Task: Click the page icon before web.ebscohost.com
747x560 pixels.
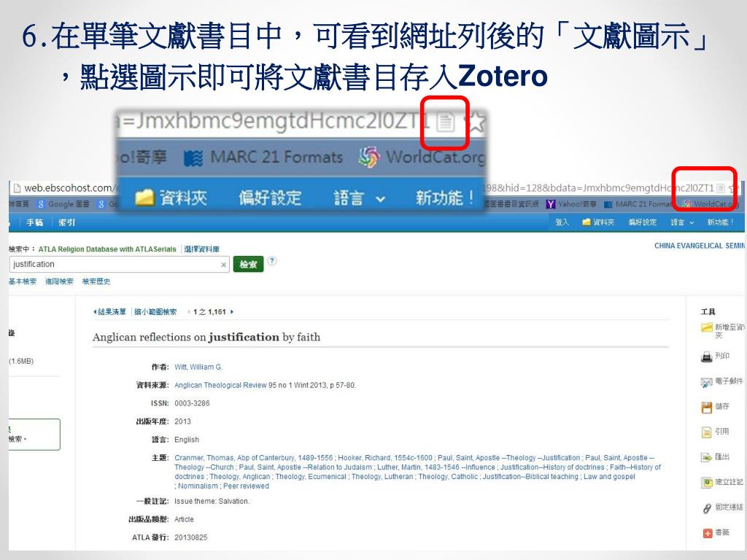Action: click(18, 188)
